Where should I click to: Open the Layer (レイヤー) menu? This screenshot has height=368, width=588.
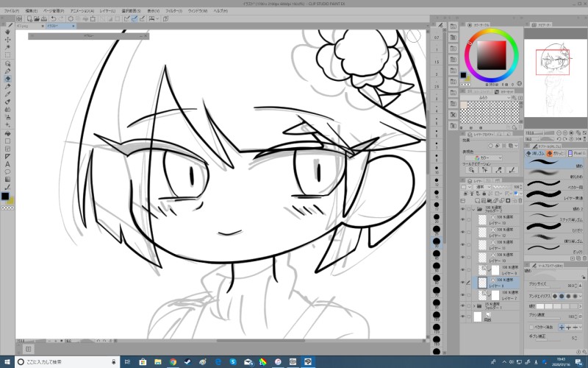click(x=107, y=11)
